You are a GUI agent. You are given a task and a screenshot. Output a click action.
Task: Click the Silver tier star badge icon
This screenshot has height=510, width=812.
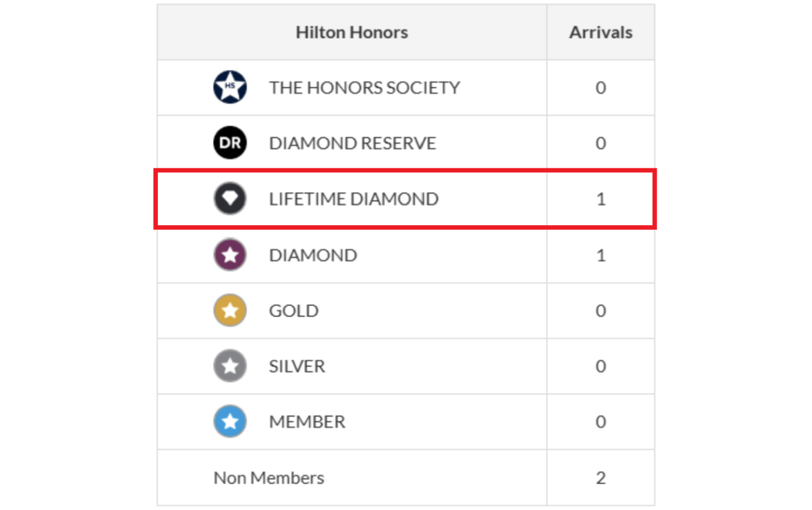[x=230, y=366]
